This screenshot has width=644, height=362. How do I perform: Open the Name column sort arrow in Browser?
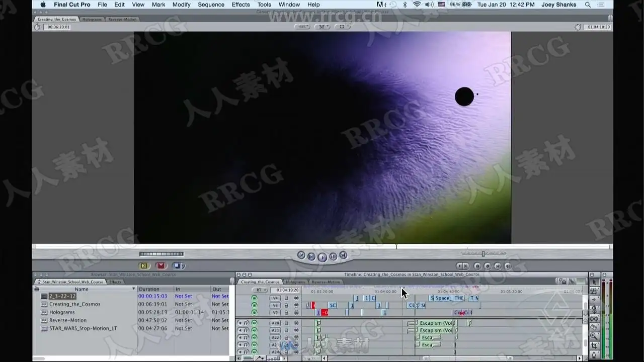click(134, 289)
